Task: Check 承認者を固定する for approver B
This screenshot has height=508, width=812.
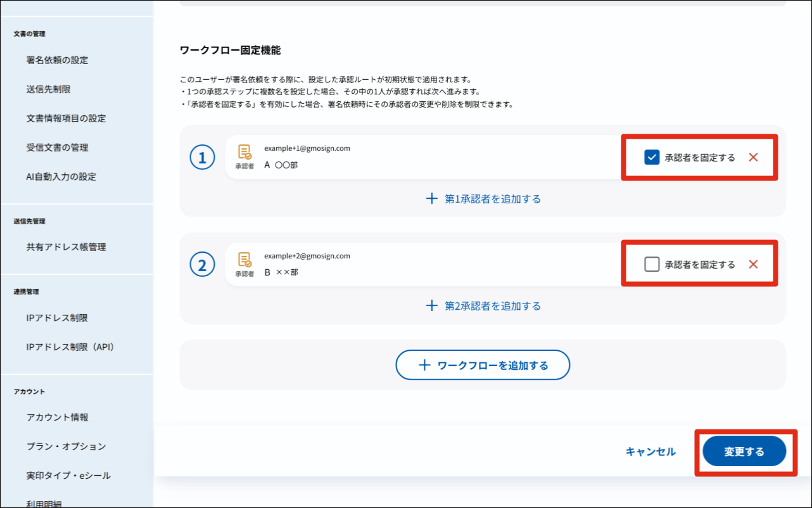Action: tap(652, 264)
